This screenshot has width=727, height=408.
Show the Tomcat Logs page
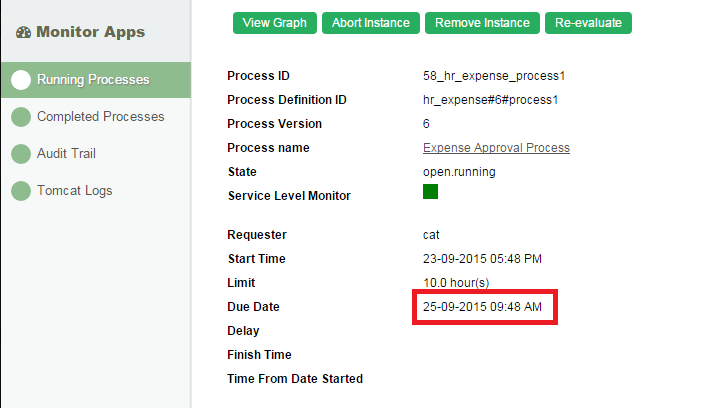click(74, 191)
